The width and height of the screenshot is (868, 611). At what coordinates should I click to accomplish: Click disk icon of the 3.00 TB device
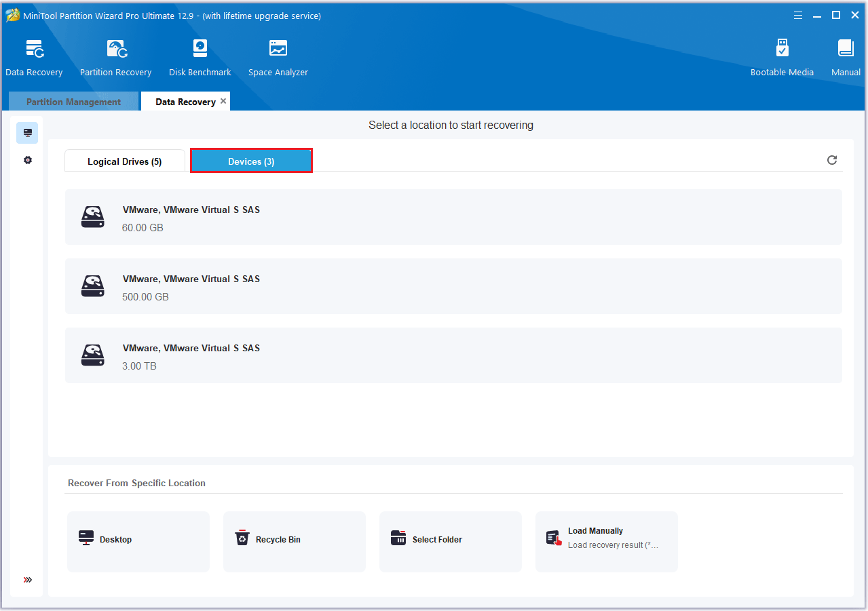point(93,355)
